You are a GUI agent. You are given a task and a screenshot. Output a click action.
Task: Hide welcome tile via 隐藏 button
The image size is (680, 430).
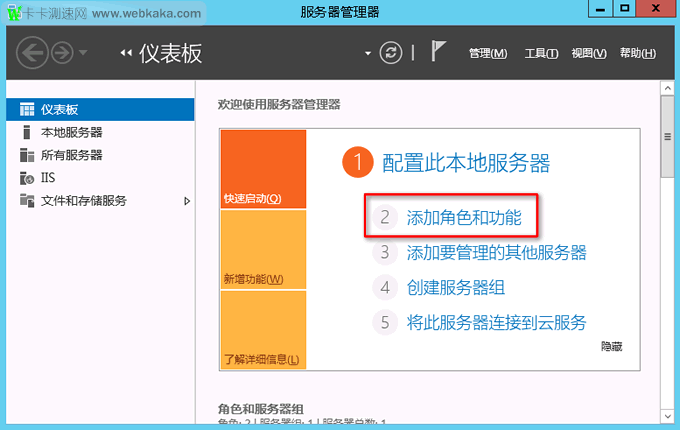pyautogui.click(x=611, y=345)
